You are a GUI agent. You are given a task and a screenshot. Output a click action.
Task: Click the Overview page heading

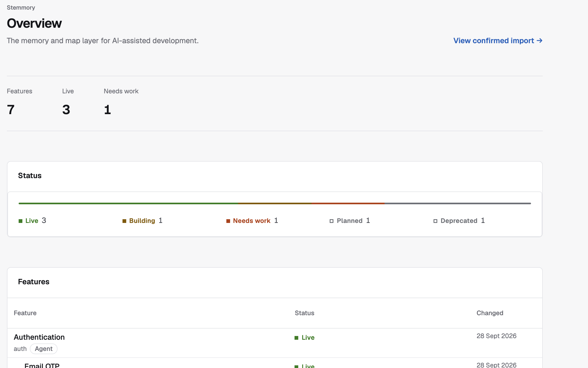click(x=34, y=23)
